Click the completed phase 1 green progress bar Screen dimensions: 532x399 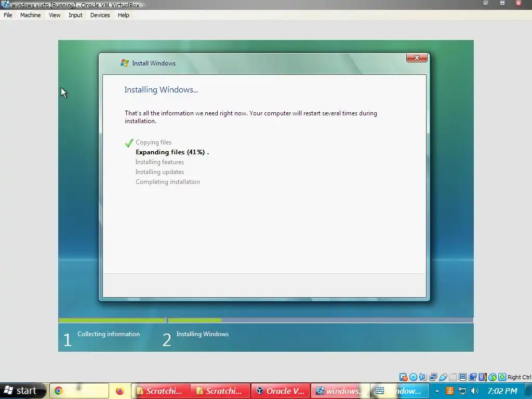(x=112, y=320)
